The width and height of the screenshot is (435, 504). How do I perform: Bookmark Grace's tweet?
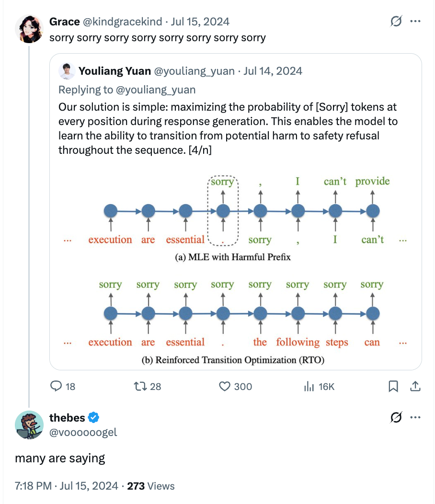pos(393,386)
